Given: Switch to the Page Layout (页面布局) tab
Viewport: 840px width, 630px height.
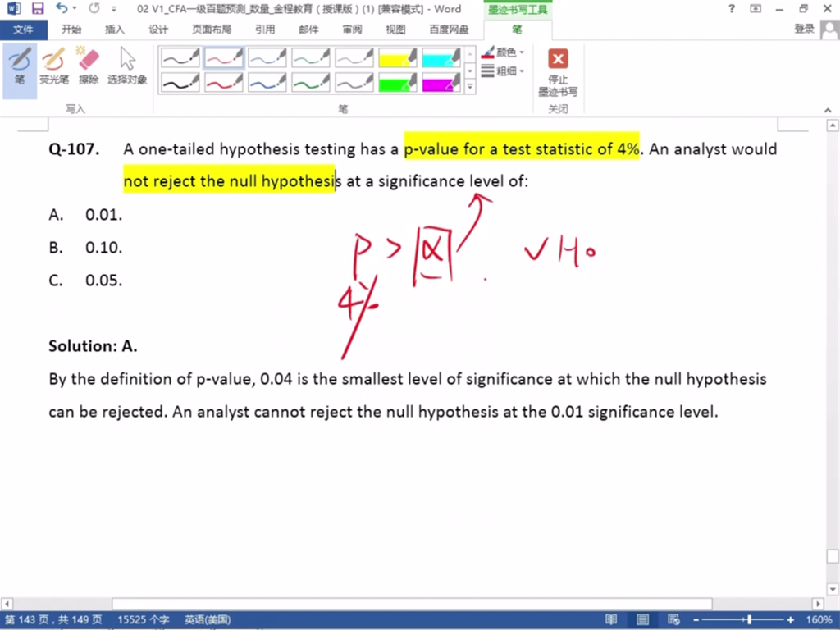Looking at the screenshot, I should pyautogui.click(x=212, y=30).
